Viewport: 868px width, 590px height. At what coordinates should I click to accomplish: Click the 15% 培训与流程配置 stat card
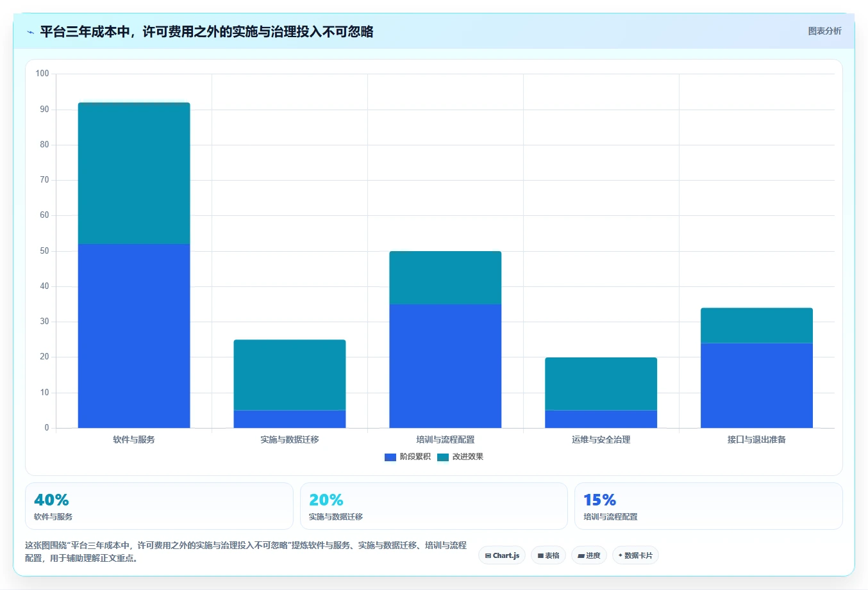pyautogui.click(x=708, y=506)
